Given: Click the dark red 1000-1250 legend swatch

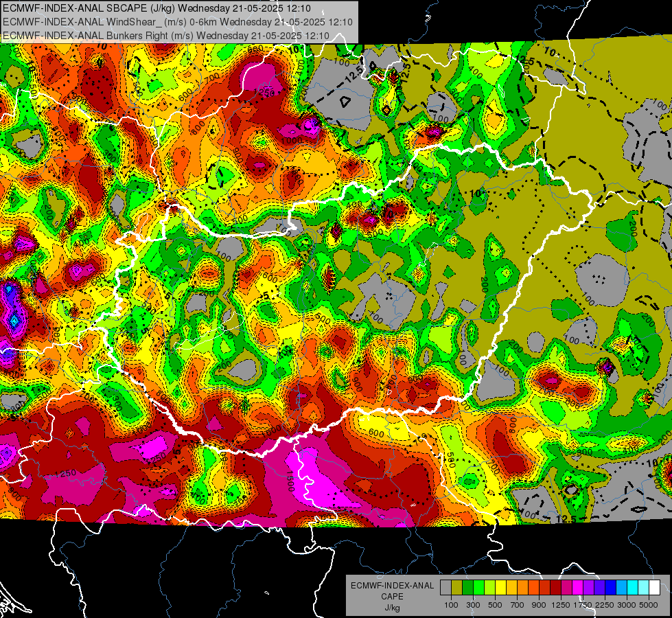Looking at the screenshot, I should coord(556,587).
